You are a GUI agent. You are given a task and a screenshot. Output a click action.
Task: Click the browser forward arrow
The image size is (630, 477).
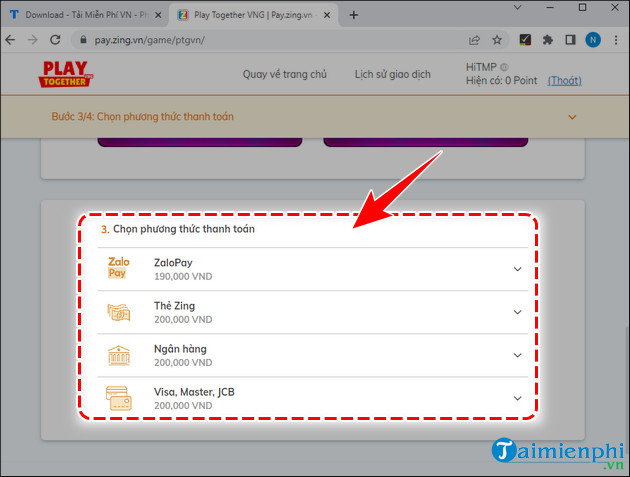(x=33, y=40)
